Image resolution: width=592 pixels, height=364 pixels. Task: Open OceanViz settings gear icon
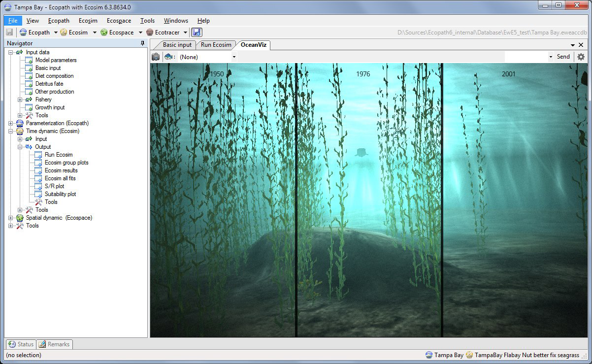tap(581, 57)
